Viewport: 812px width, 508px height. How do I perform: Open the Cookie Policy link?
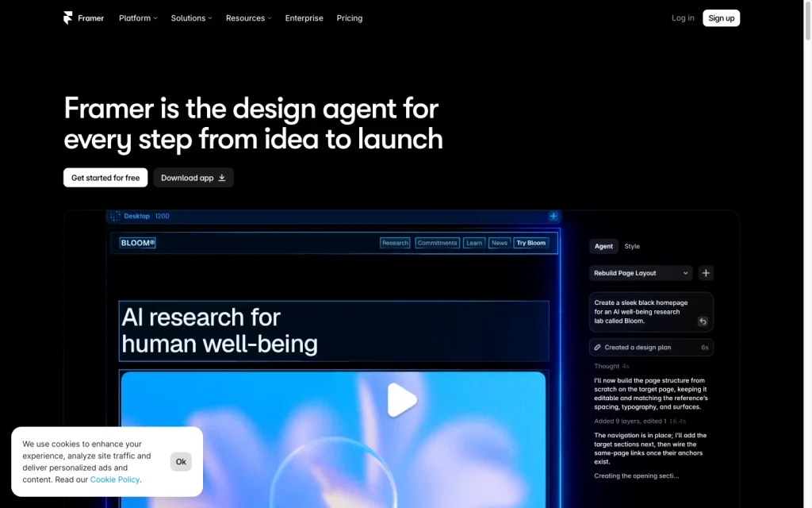(114, 479)
